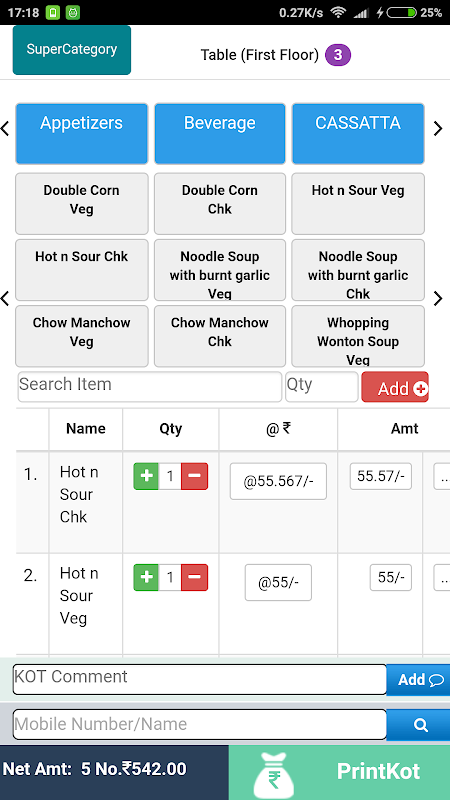
Task: Focus the Search Item field
Action: coord(150,386)
